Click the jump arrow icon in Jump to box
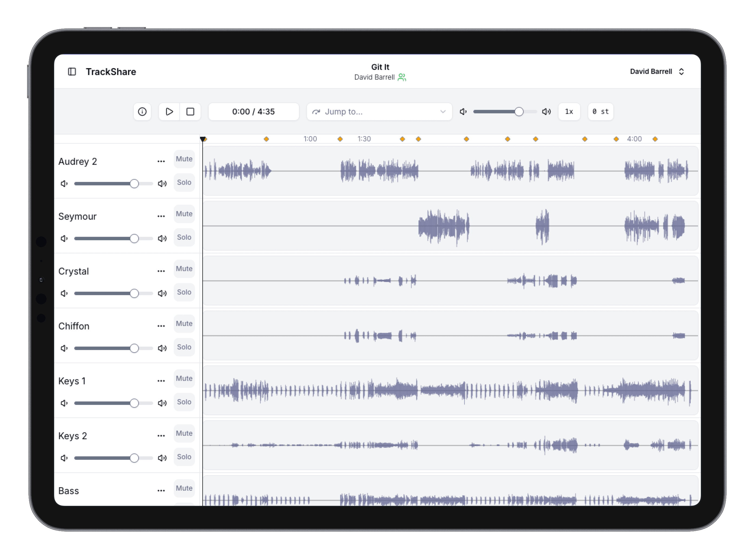 (316, 112)
